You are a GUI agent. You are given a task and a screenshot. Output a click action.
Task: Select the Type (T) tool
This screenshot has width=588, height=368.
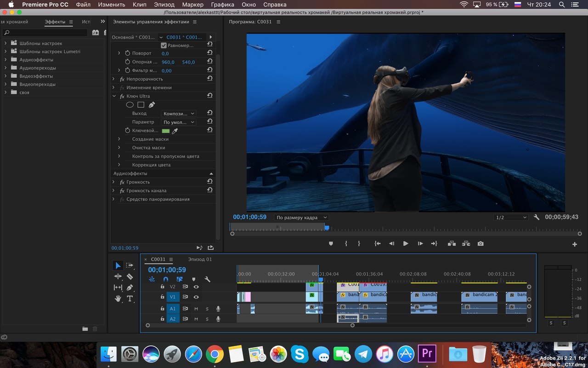pyautogui.click(x=130, y=299)
